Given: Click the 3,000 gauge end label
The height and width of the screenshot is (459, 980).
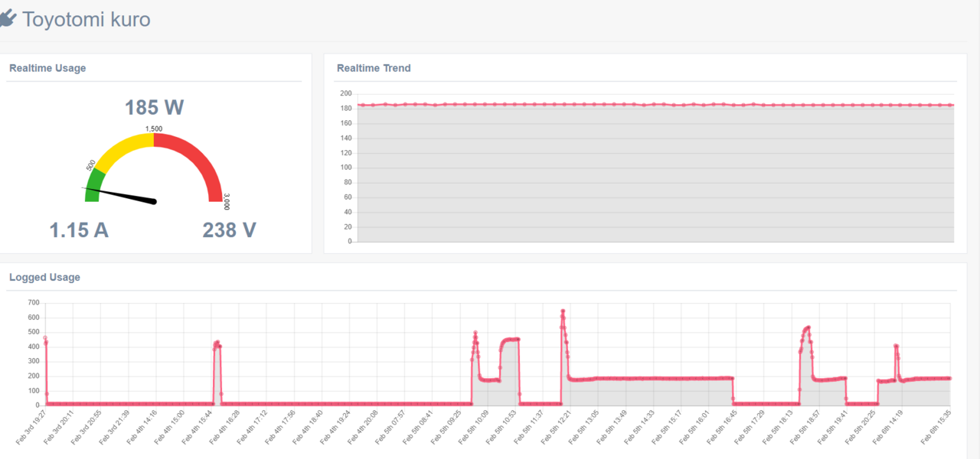Looking at the screenshot, I should 227,202.
